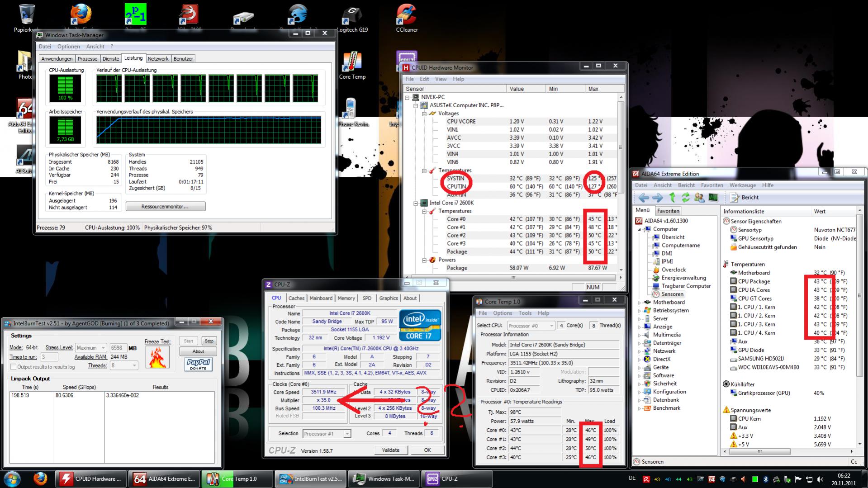Click Ressourcenmonitor button in Task-Manager
Image resolution: width=868 pixels, height=488 pixels.
pyautogui.click(x=165, y=207)
